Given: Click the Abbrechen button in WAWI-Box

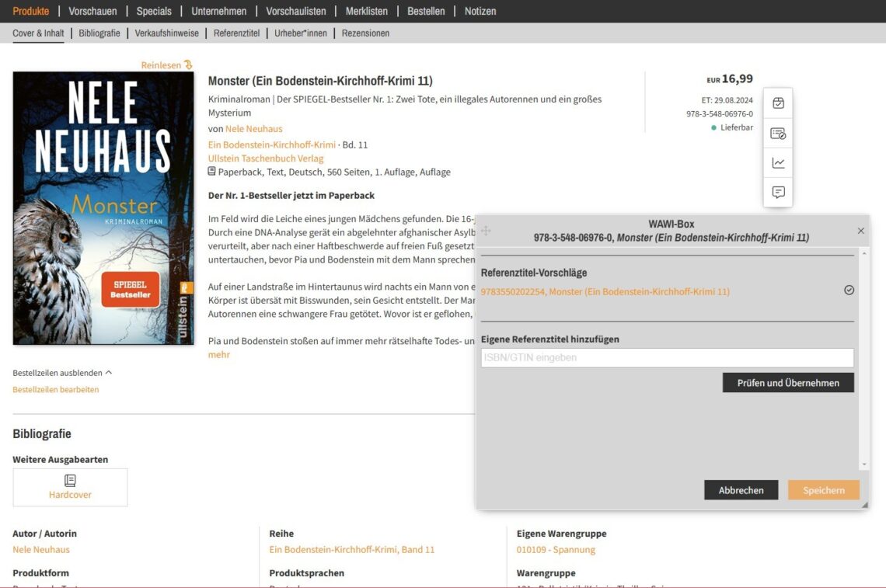Looking at the screenshot, I should [x=741, y=490].
